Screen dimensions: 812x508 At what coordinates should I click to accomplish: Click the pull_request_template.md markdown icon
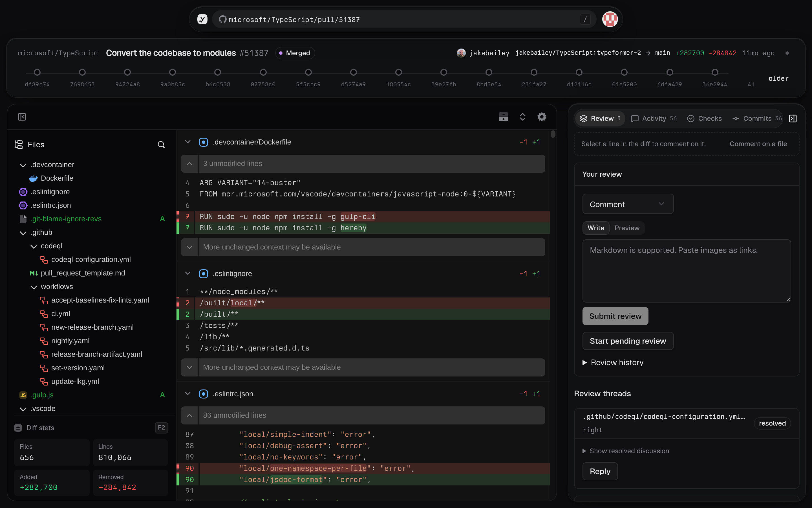tap(34, 273)
